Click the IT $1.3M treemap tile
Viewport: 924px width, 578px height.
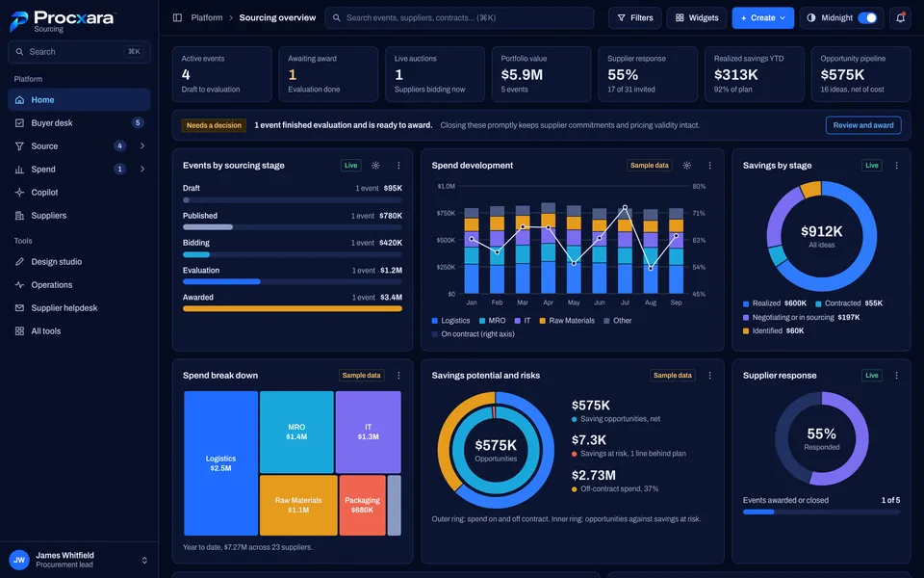click(369, 432)
